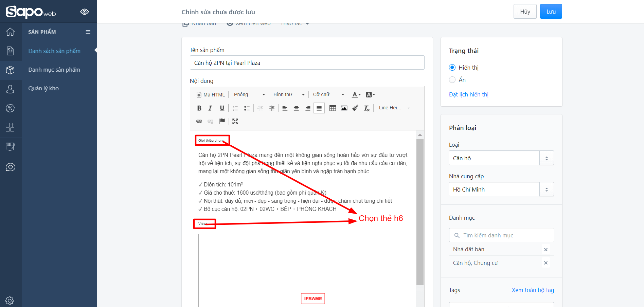Align text to the left
This screenshot has height=307, width=644.
(285, 108)
